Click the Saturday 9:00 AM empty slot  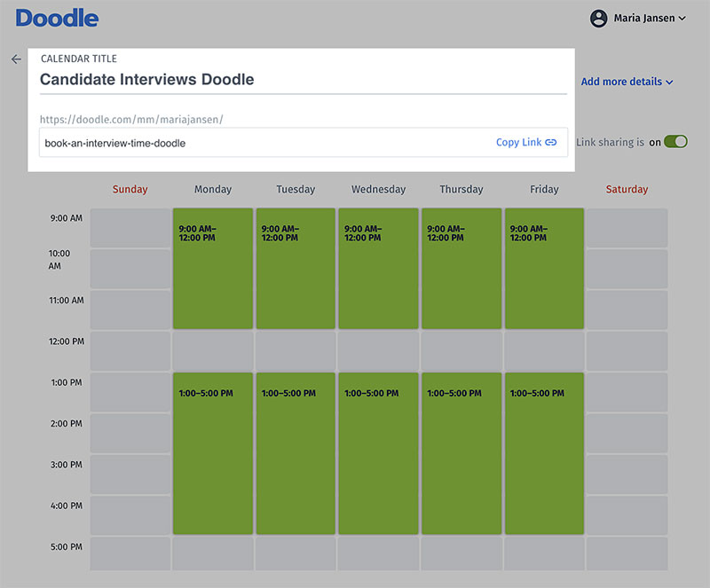pyautogui.click(x=627, y=228)
